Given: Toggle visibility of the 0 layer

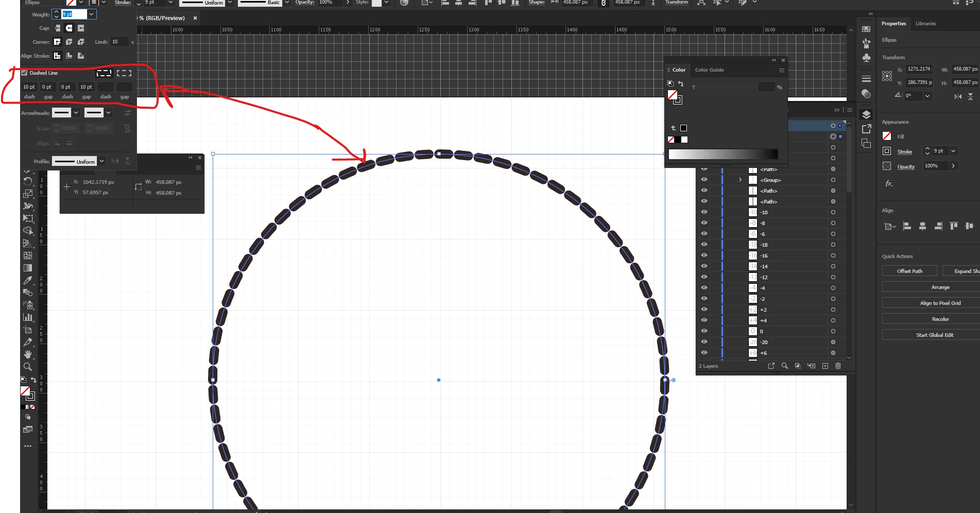Looking at the screenshot, I should [x=704, y=331].
